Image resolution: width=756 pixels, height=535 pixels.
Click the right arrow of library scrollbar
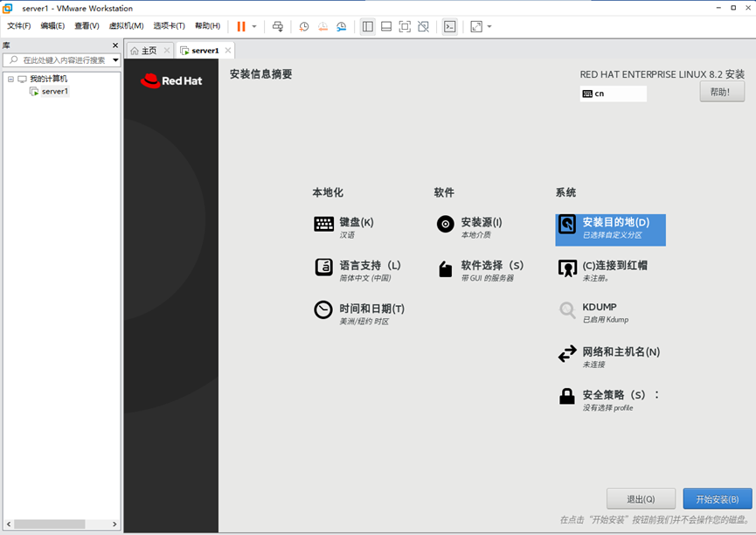pyautogui.click(x=114, y=524)
